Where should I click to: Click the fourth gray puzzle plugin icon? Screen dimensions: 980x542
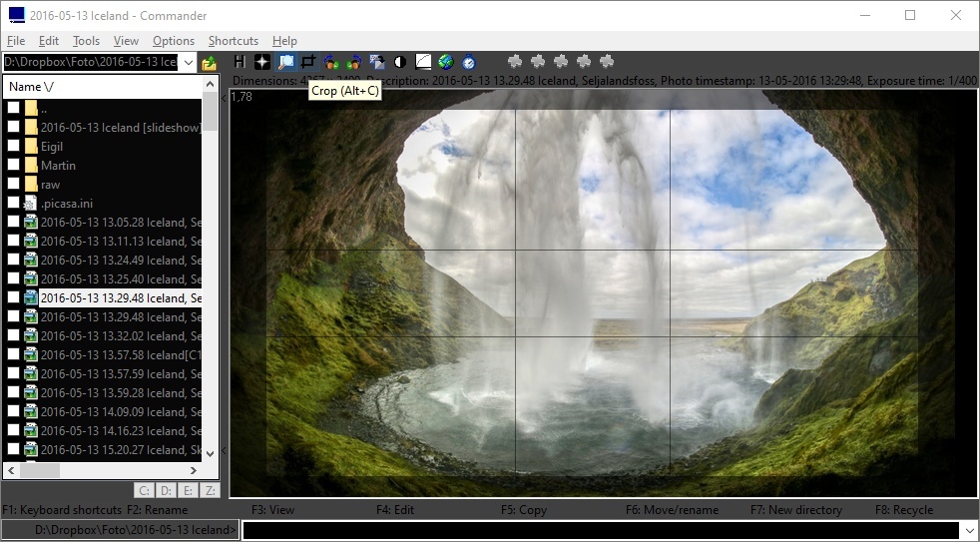point(584,61)
